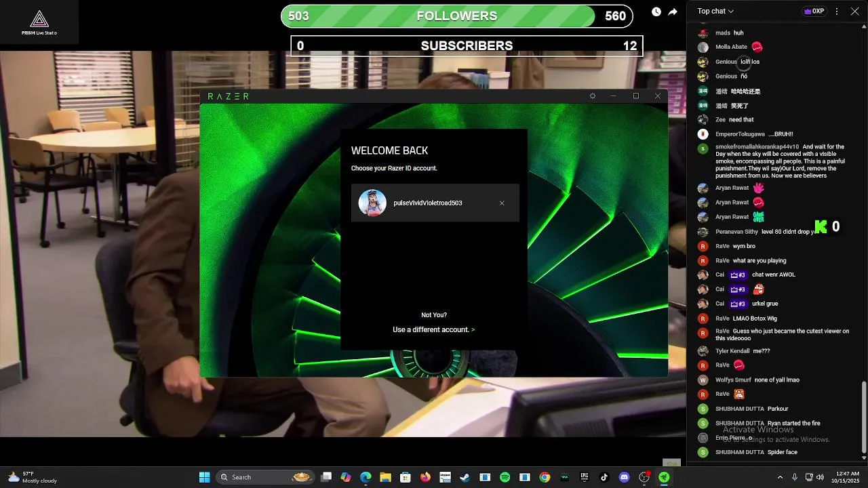Open volume control in system tray

[x=820, y=477]
